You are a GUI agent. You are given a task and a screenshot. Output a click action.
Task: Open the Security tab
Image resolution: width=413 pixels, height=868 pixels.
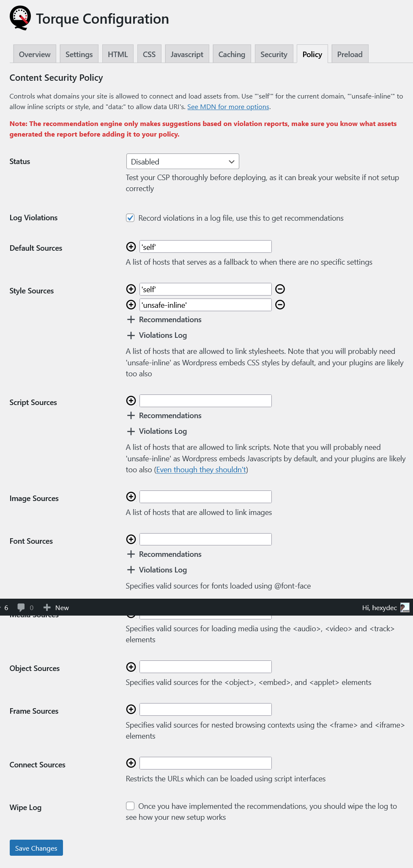click(274, 54)
